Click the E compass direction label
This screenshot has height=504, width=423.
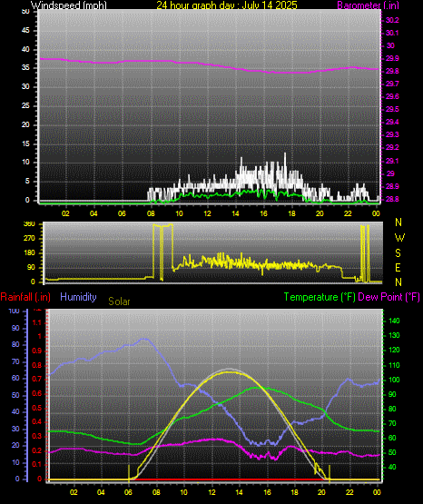coord(398,267)
